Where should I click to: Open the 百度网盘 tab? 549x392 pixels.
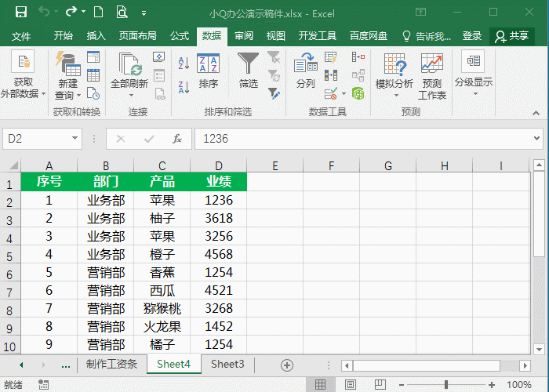(369, 36)
